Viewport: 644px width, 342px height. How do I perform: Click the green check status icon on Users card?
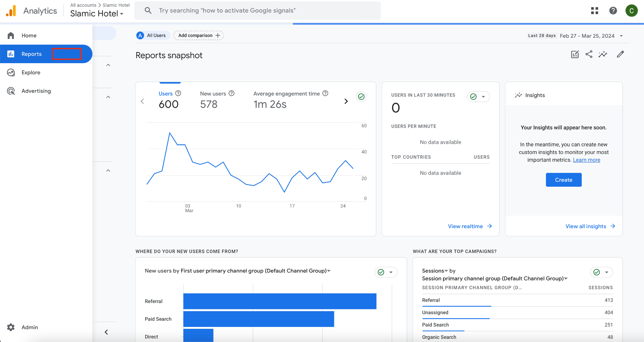click(361, 97)
